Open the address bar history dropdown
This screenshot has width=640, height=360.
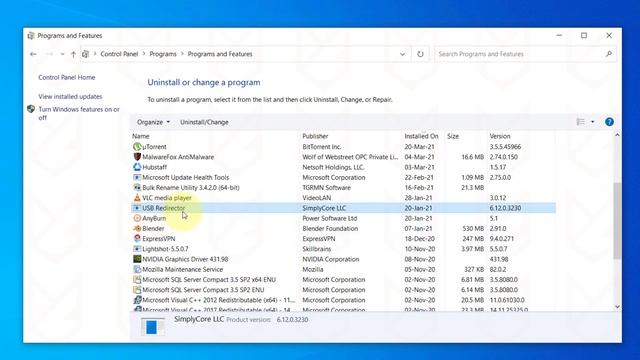click(402, 54)
